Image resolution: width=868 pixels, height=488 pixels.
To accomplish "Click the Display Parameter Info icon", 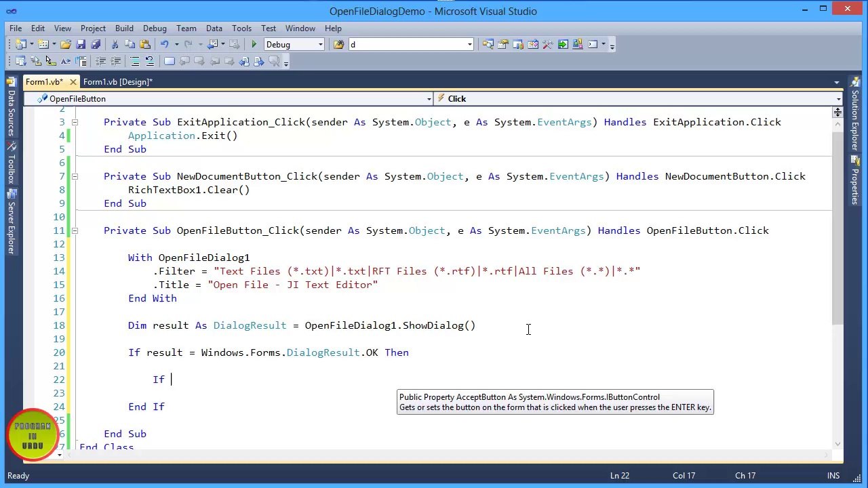I will (x=36, y=61).
